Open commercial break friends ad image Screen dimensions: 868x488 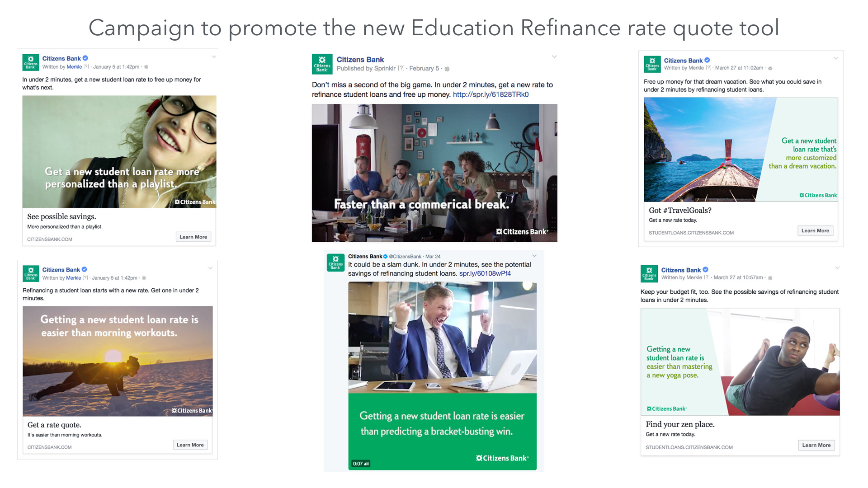point(434,173)
